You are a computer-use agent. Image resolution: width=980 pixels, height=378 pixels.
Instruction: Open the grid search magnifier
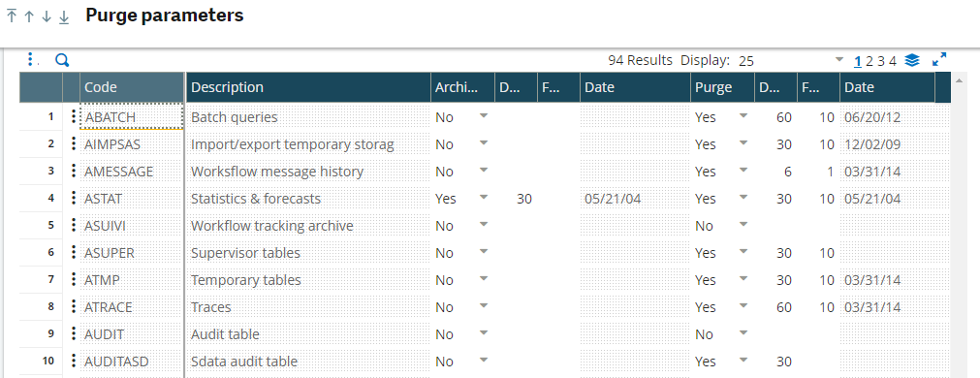coord(62,60)
